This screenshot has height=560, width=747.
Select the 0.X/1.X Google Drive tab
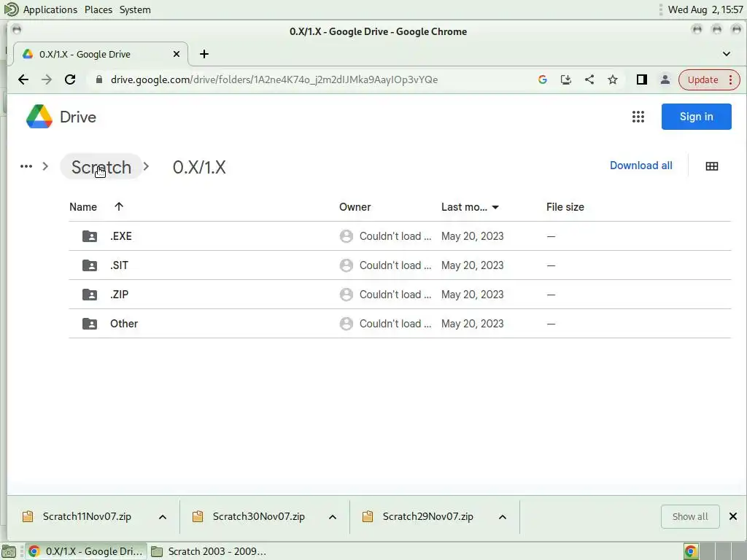tap(100, 54)
